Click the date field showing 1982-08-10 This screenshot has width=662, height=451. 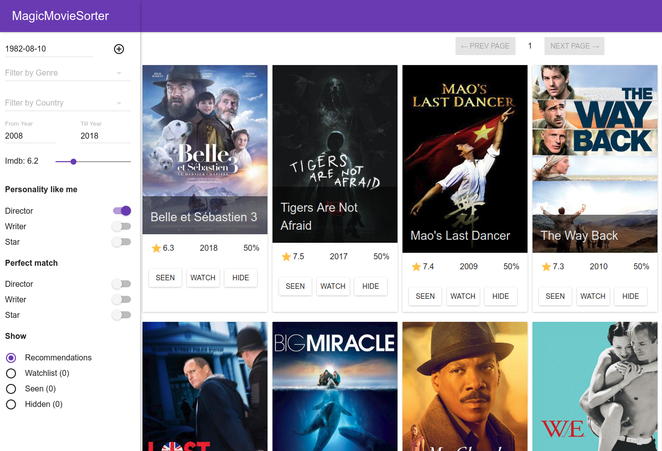49,49
